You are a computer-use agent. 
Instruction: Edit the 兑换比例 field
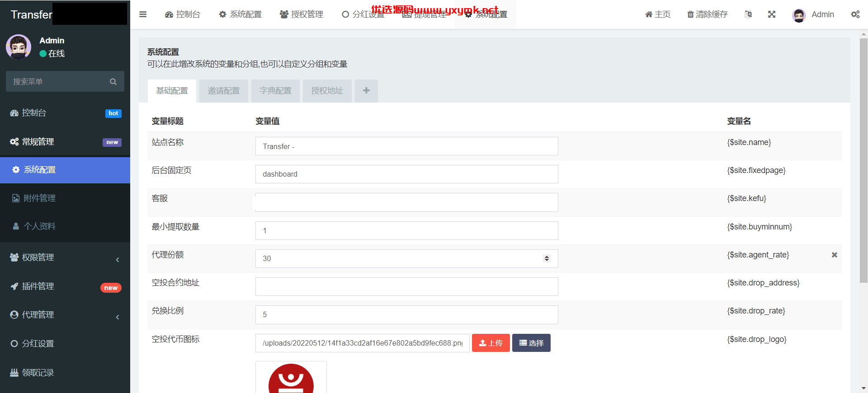tap(406, 315)
